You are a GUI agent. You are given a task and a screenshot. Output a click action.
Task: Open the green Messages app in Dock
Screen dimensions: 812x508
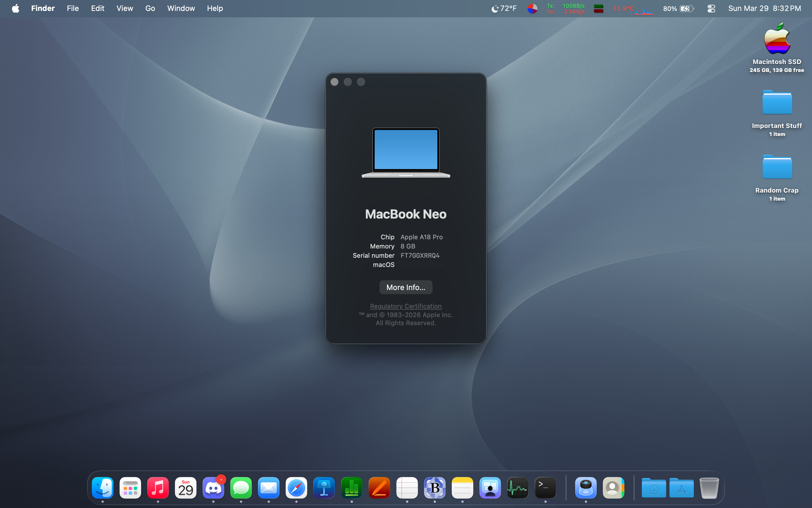241,488
